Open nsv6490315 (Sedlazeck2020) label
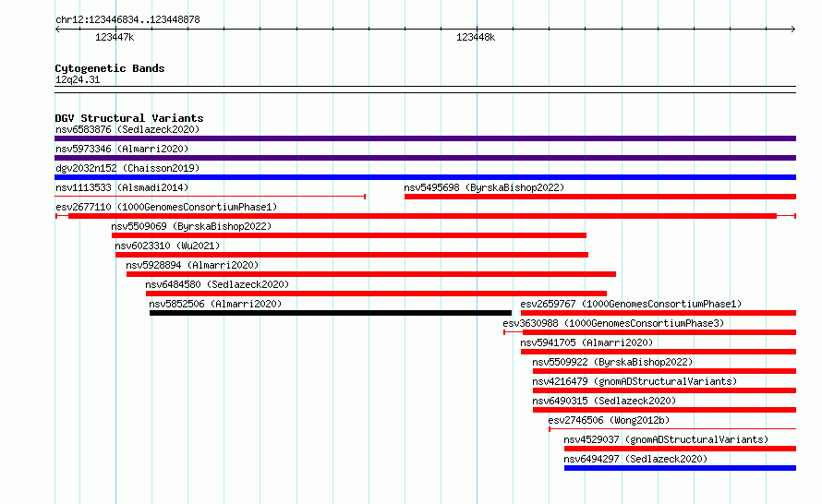 coord(604,401)
